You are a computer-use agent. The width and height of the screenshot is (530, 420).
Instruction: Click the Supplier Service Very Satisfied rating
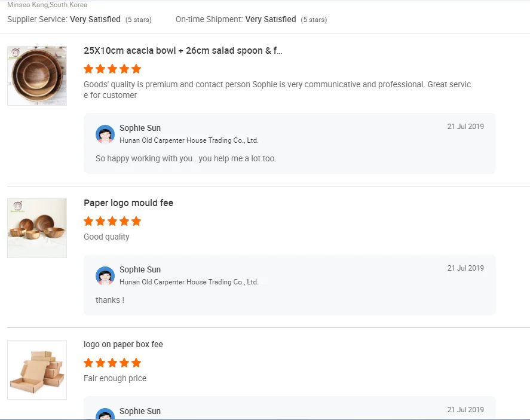pyautogui.click(x=95, y=19)
